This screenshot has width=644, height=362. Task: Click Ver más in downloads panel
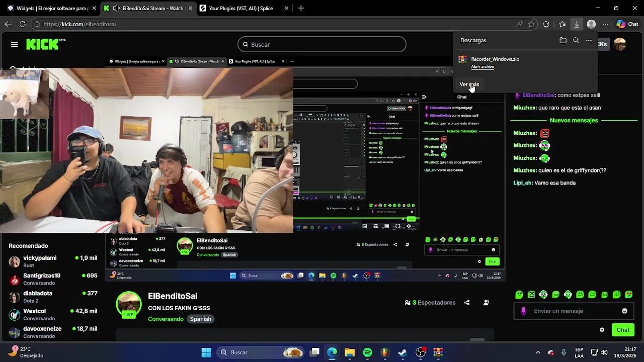pos(469,84)
